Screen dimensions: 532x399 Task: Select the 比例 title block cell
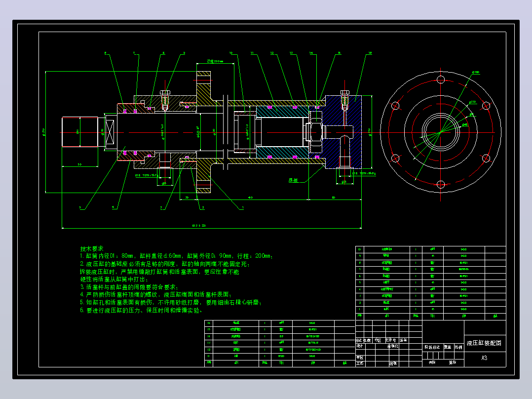pyautogui.click(x=458, y=347)
